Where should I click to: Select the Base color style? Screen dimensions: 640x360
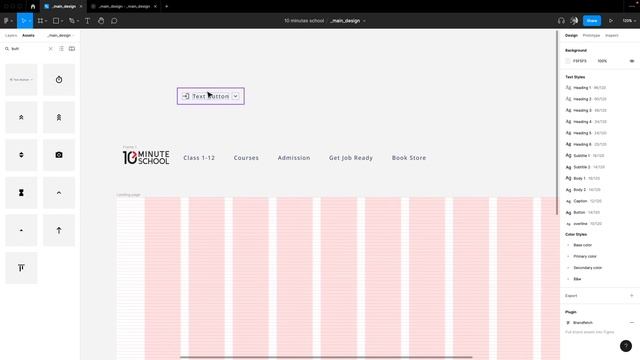582,245
